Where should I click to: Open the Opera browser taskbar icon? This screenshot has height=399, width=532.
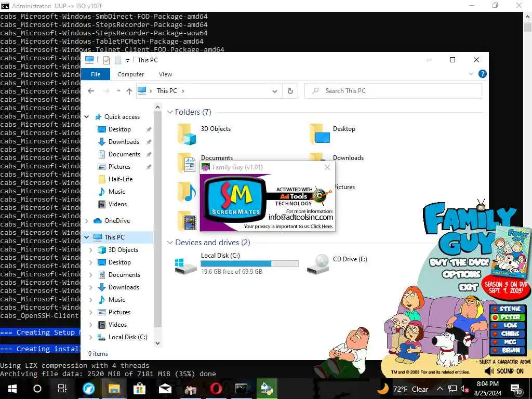(216, 389)
